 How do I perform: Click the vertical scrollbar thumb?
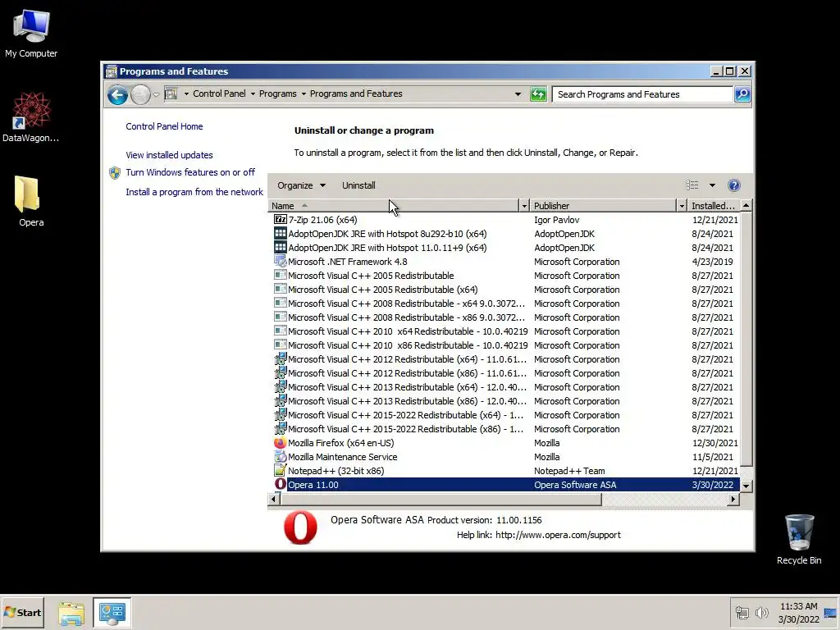pos(746,339)
